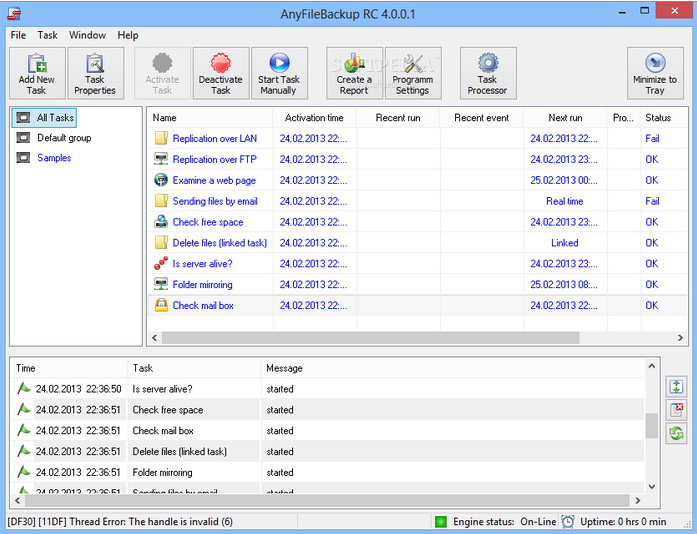
Task: Click the green refresh log icon
Action: 676,434
